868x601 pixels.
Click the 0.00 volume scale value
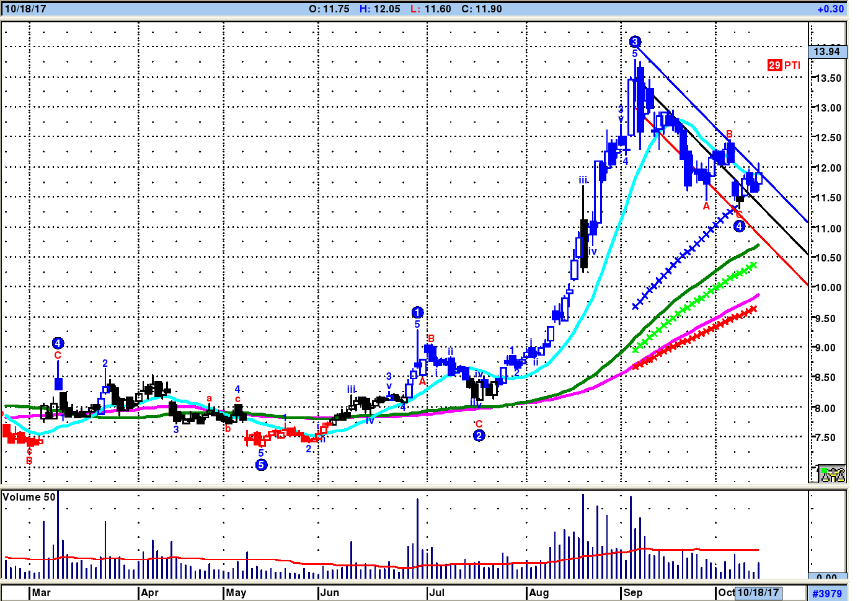[827, 577]
